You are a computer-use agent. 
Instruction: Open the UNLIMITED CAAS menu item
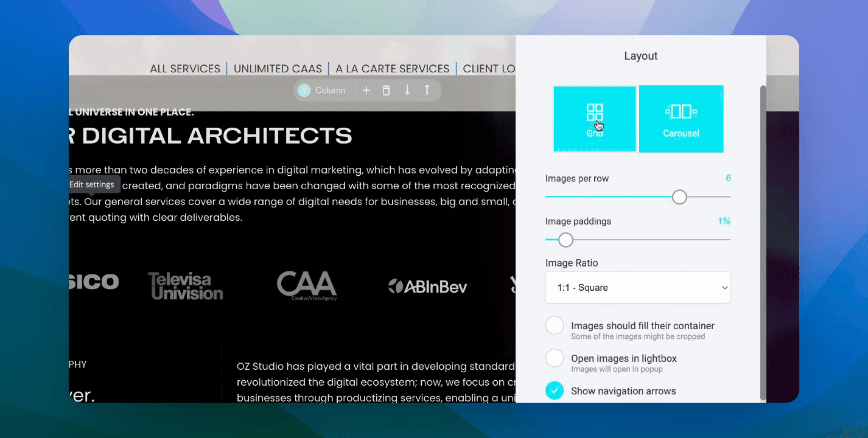(x=278, y=69)
